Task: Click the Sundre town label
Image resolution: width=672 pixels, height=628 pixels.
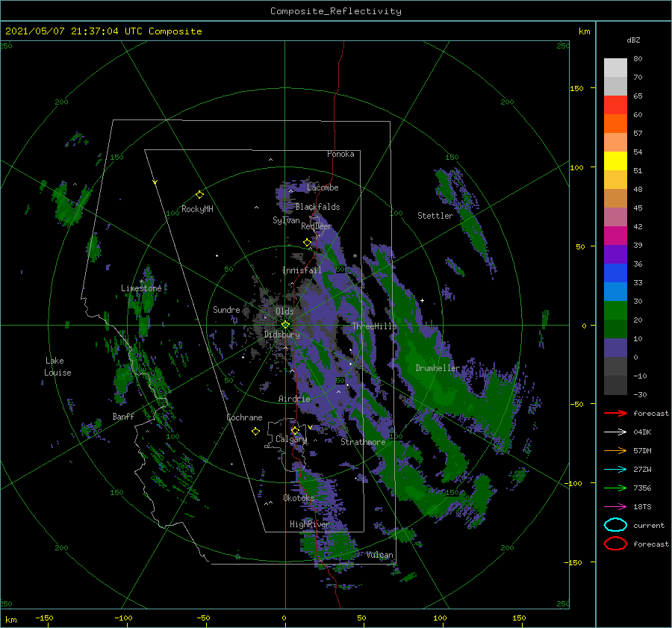Action: tap(226, 309)
